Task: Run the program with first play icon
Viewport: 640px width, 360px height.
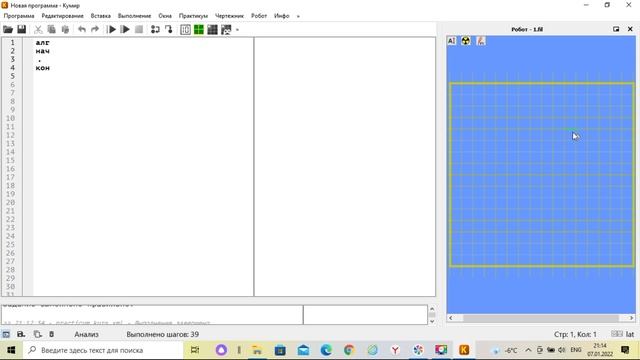Action: coord(111,29)
